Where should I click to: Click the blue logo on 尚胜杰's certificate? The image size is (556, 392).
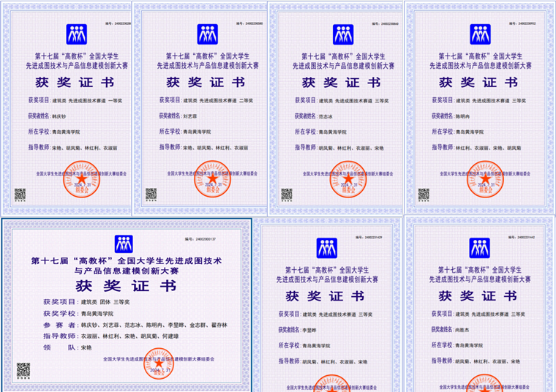480,247
